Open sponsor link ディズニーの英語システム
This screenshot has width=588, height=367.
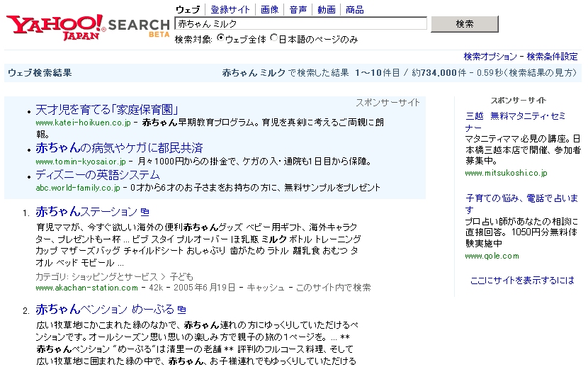[x=98, y=175]
